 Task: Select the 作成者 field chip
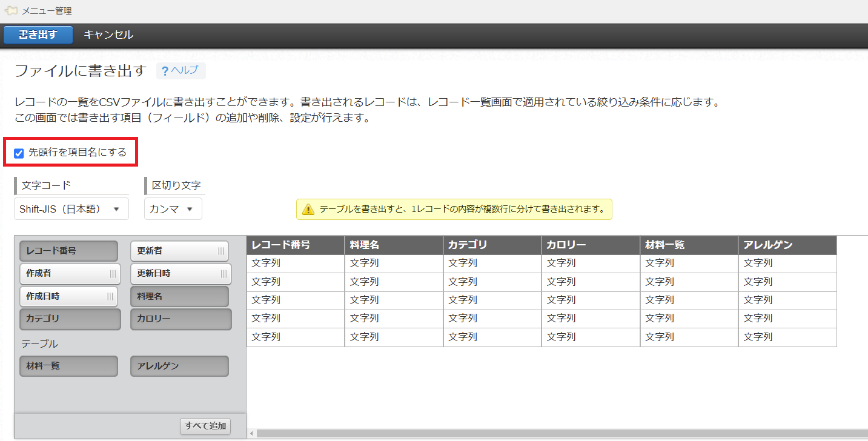coord(70,274)
